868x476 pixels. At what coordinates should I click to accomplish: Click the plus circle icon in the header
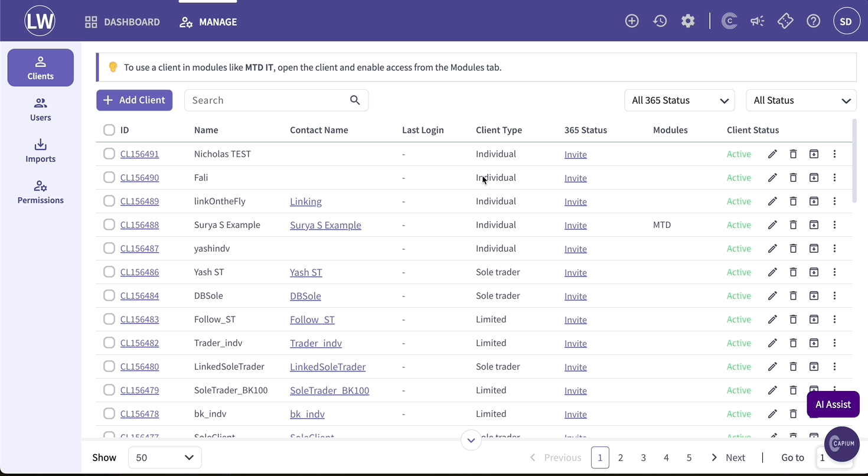tap(632, 21)
